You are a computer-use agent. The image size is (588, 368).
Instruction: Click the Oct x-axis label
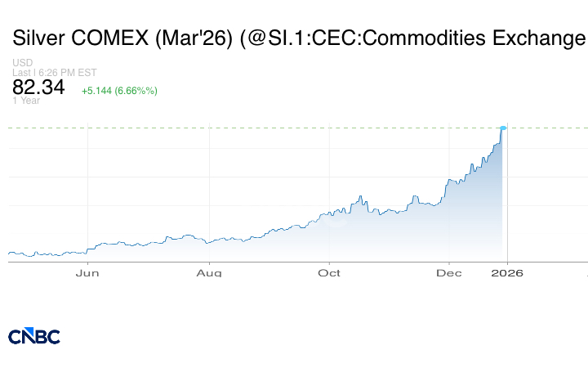click(329, 272)
